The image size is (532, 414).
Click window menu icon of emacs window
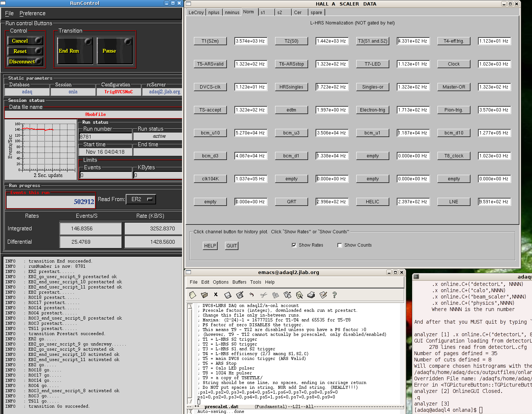point(188,272)
